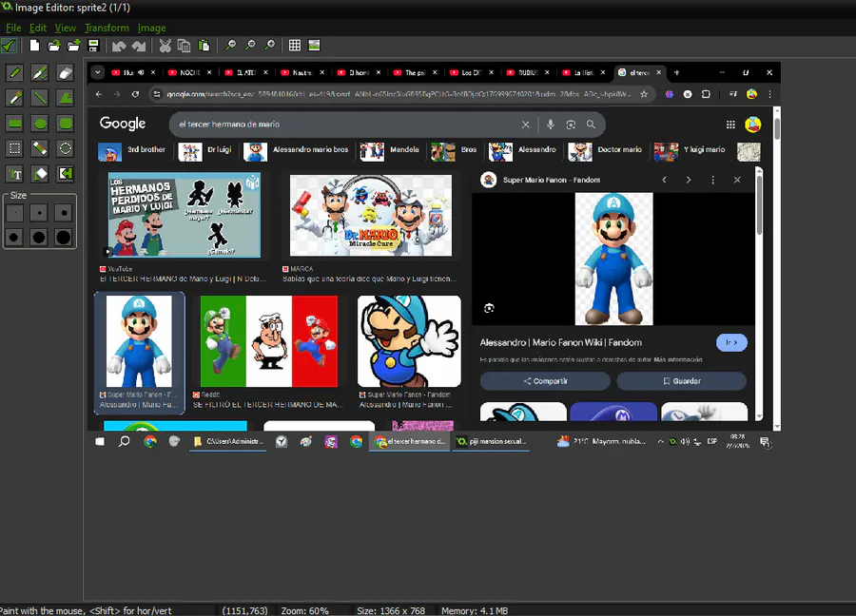
Task: Open the File menu
Action: (13, 28)
